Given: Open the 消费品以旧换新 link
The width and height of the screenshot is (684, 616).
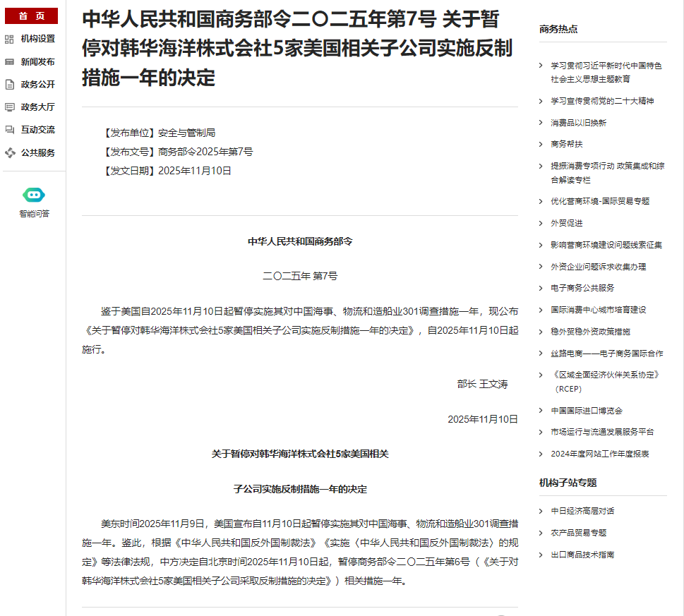Looking at the screenshot, I should click(578, 123).
